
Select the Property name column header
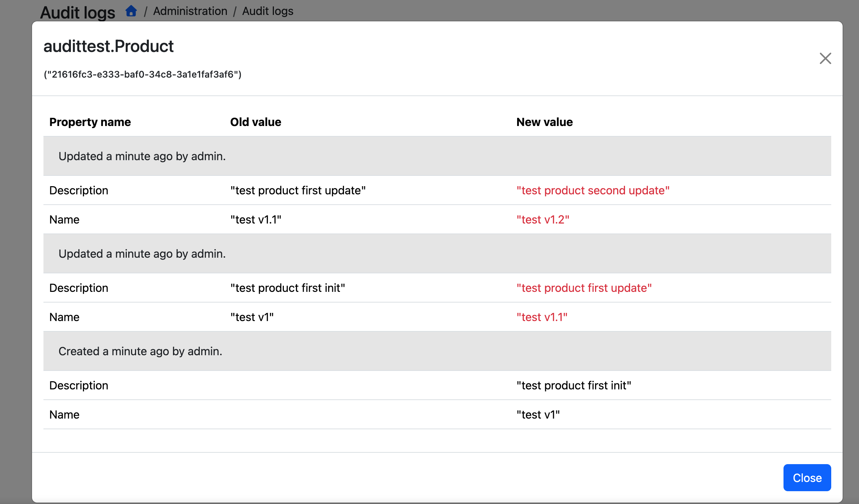90,122
